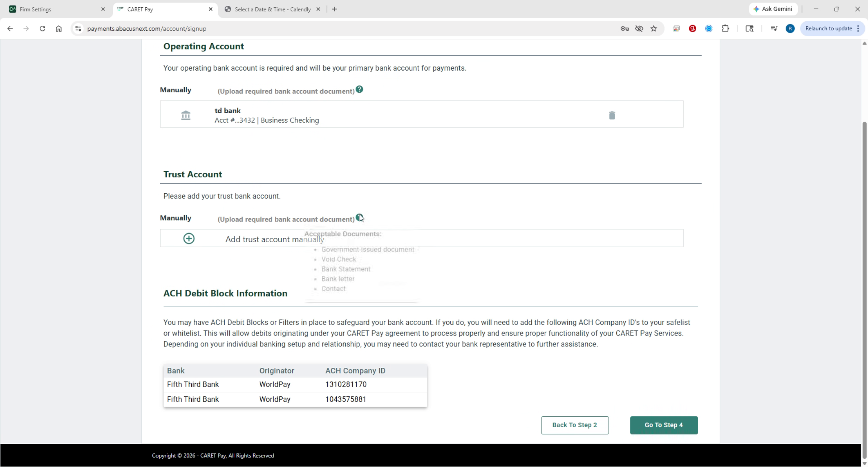Add trust account manually
868x467 pixels.
(x=422, y=238)
